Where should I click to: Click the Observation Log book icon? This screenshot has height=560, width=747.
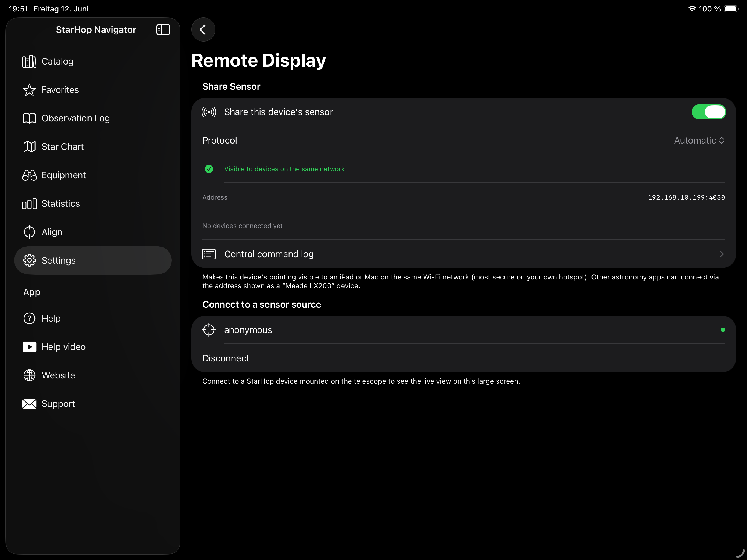pos(29,118)
